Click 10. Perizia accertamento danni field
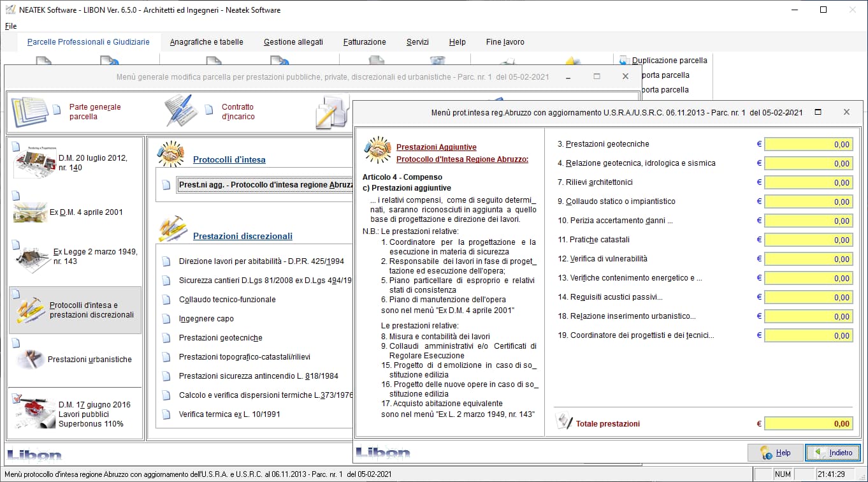868x482 pixels. (x=808, y=221)
